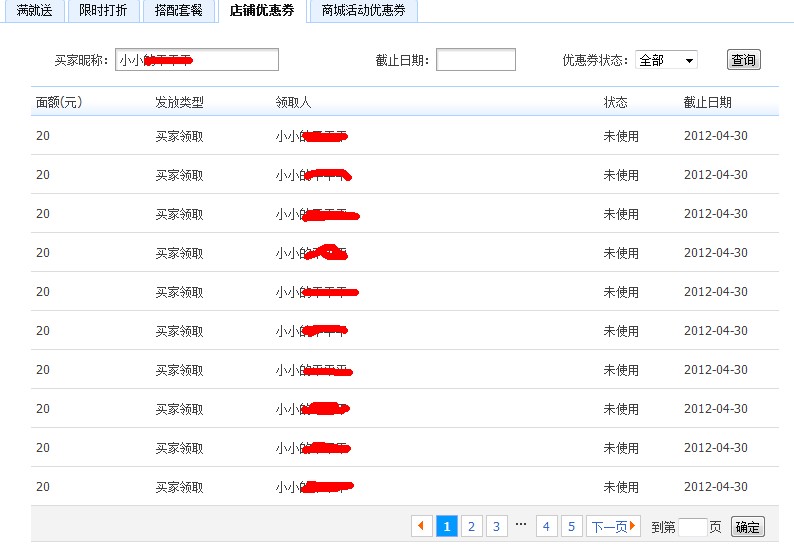
Task: Jump to page 3 in pagination
Action: (496, 526)
